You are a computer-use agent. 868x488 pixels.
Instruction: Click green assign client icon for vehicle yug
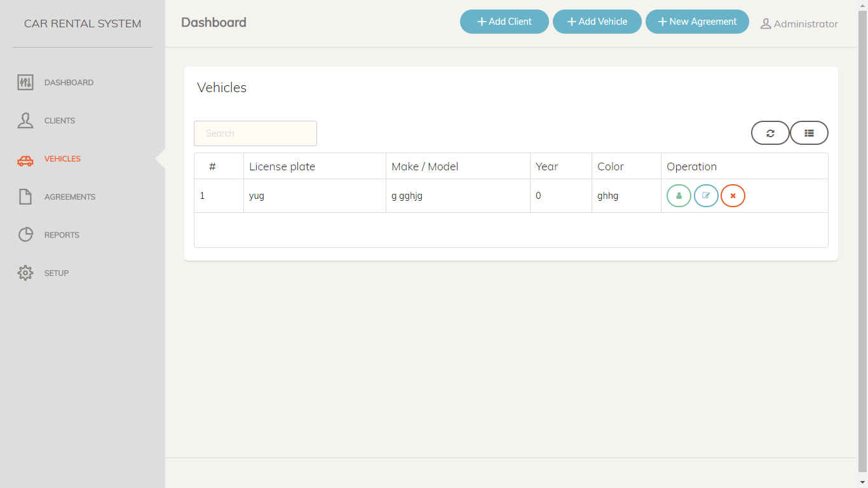click(x=679, y=196)
